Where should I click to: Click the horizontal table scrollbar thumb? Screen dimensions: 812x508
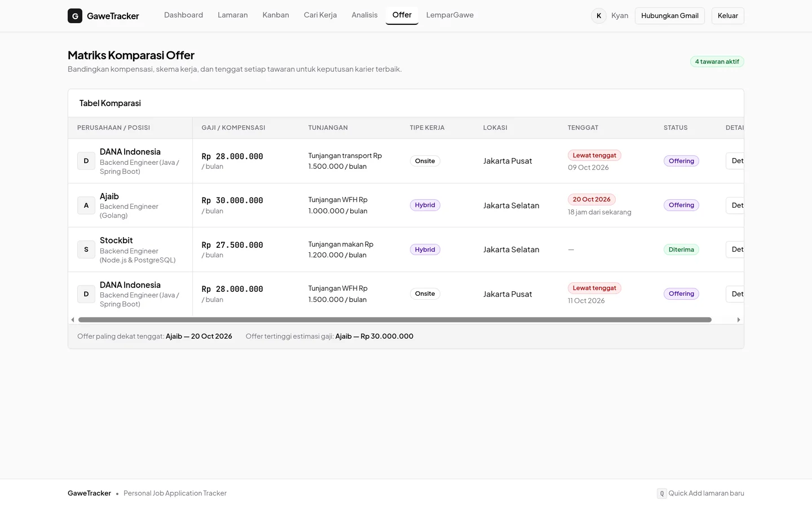coord(395,319)
